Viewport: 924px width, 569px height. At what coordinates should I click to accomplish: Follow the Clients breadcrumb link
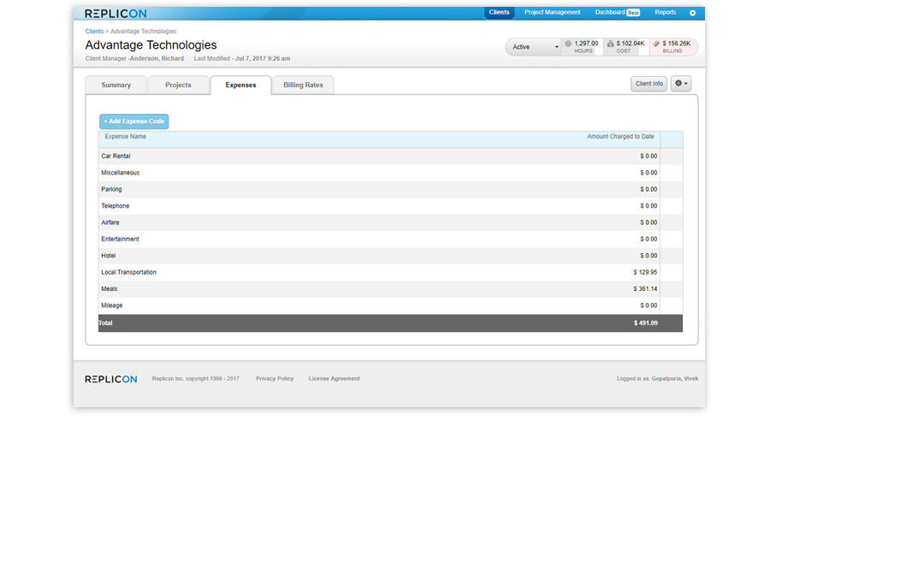click(94, 32)
